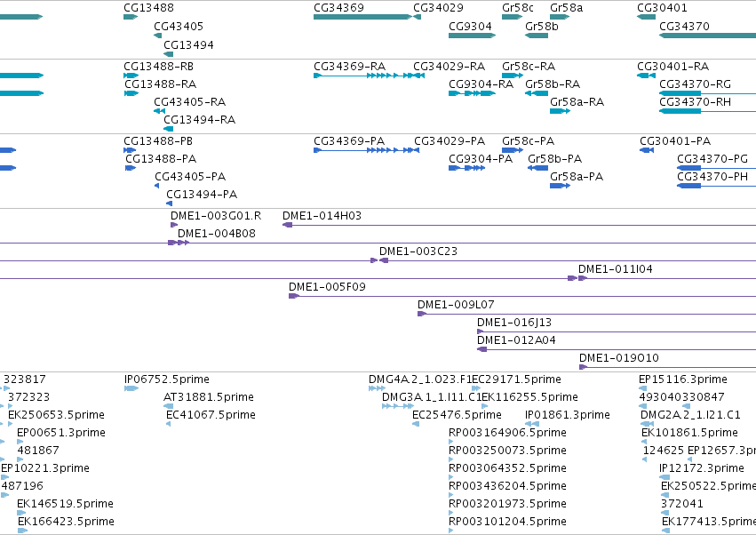Select transcript CG13488-RA
This screenshot has width=756, height=535.
coord(161,84)
